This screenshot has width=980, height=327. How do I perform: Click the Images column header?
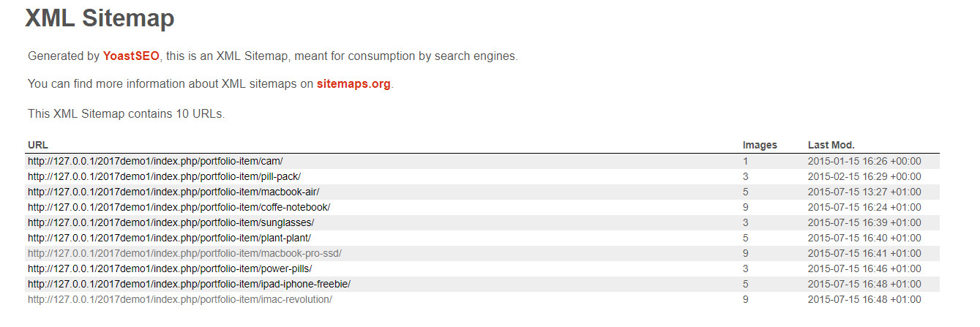coord(760,145)
